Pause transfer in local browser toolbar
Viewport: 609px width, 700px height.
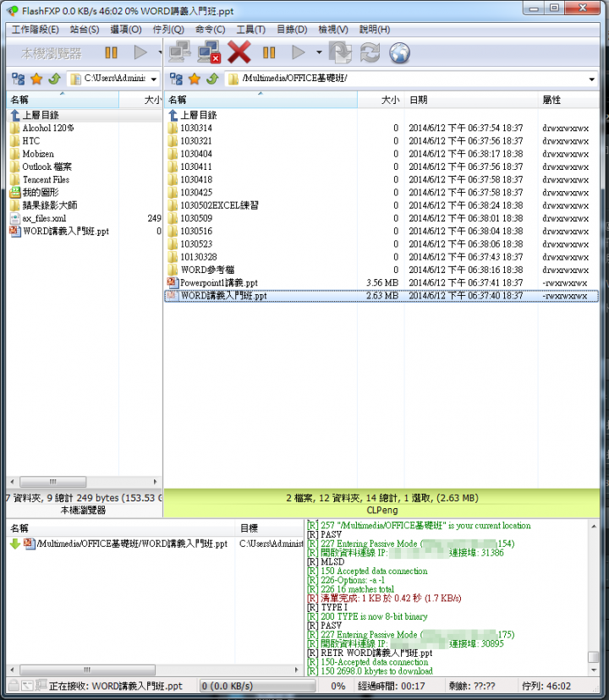pos(111,53)
